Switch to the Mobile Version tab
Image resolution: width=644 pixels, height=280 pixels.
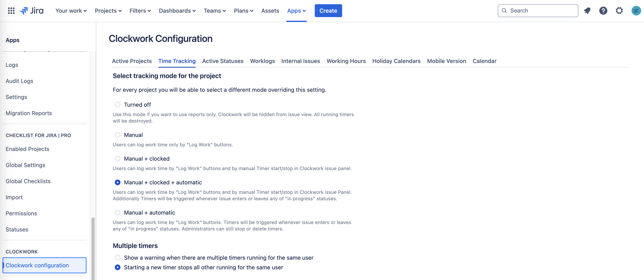click(446, 61)
